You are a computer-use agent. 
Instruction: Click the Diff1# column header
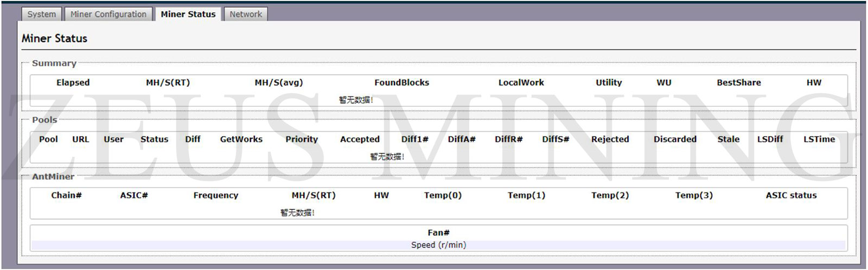pos(415,139)
